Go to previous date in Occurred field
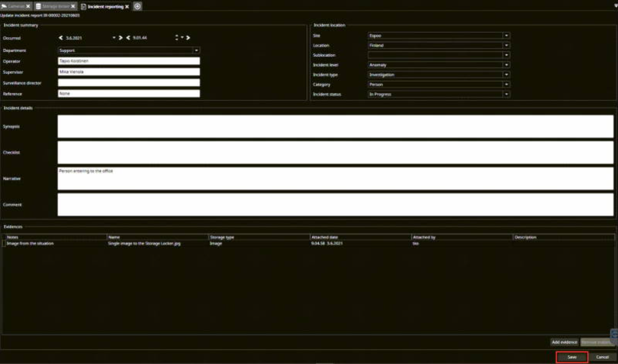The image size is (618, 364). pyautogui.click(x=61, y=38)
